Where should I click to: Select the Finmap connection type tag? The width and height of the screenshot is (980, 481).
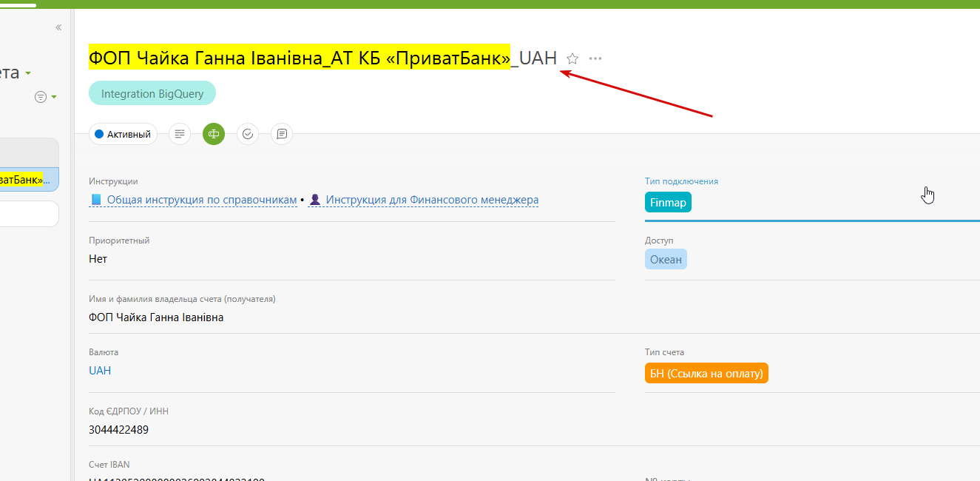(668, 202)
